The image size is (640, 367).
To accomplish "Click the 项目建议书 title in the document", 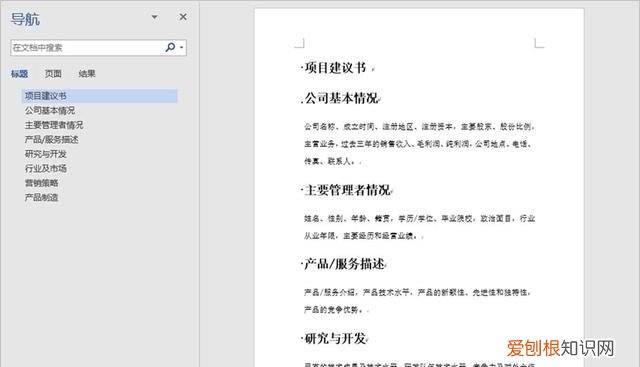I will pos(335,68).
